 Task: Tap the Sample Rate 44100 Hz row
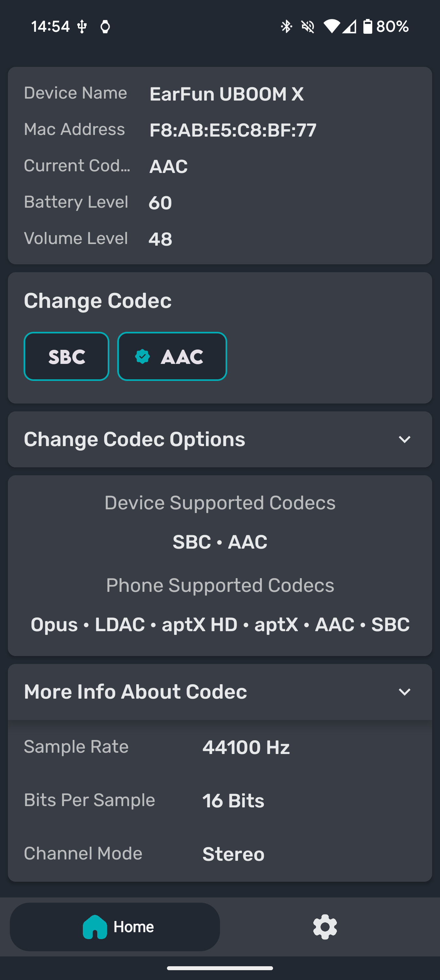click(220, 747)
